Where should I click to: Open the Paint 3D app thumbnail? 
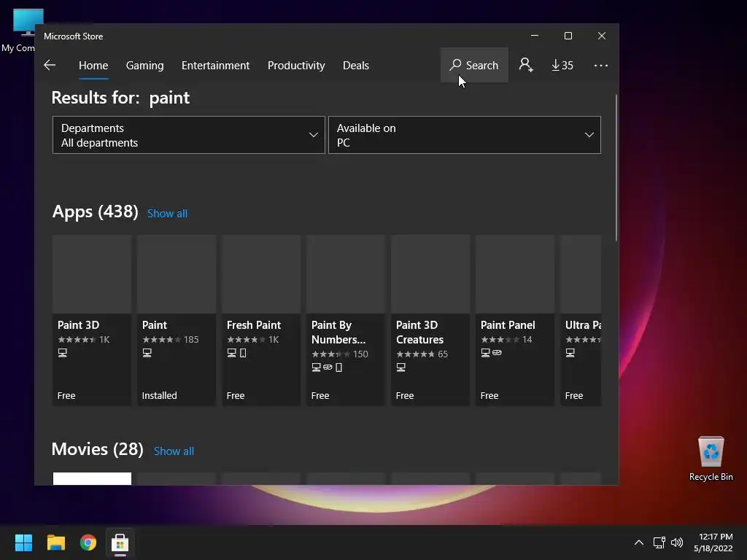[x=92, y=274]
